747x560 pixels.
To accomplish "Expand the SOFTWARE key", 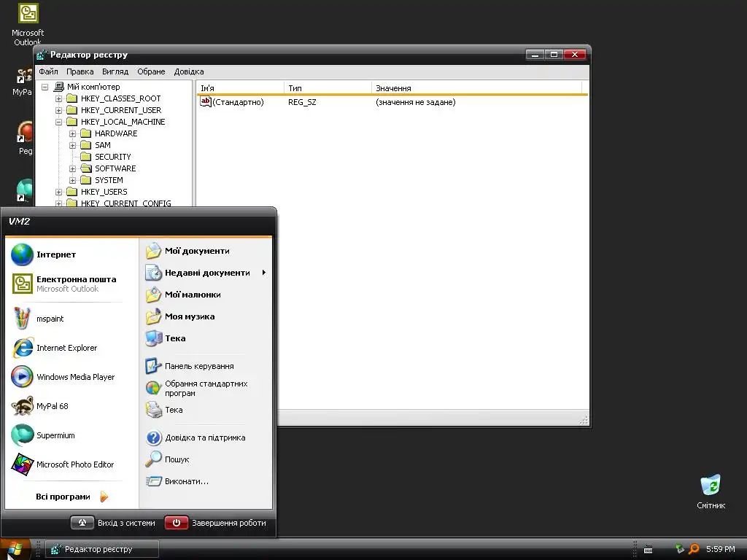I will click(72, 168).
